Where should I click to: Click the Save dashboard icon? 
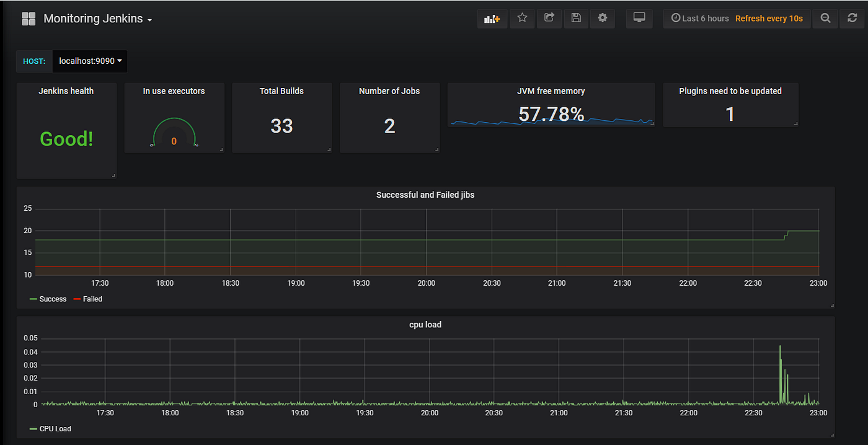pyautogui.click(x=575, y=18)
